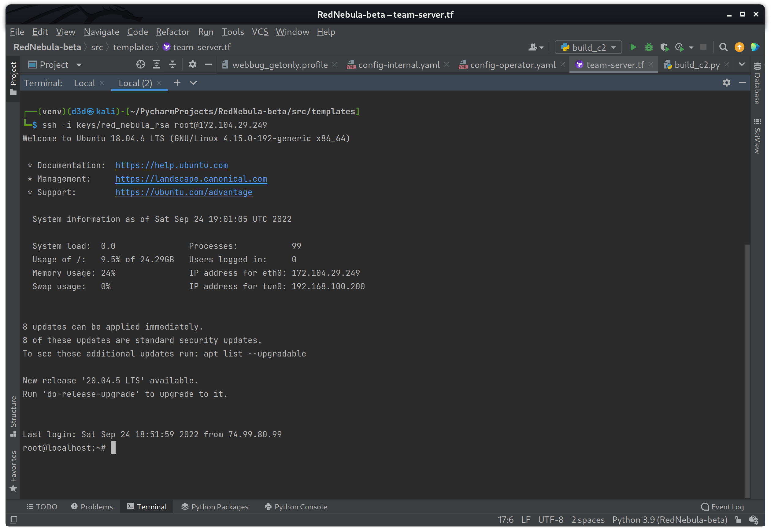Start debugging with the bug icon
Viewport: 771px width, 532px height.
click(x=648, y=47)
